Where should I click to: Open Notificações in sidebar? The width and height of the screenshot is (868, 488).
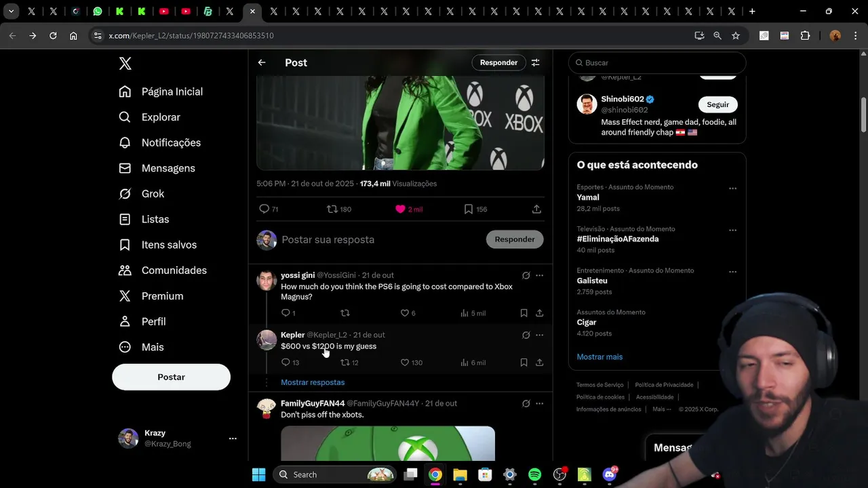click(x=160, y=142)
